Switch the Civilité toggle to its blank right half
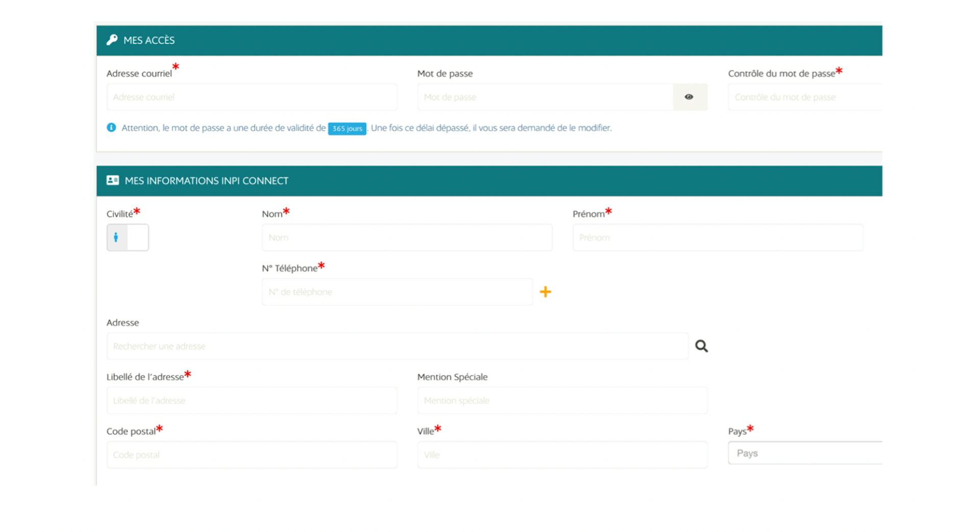 (x=138, y=237)
